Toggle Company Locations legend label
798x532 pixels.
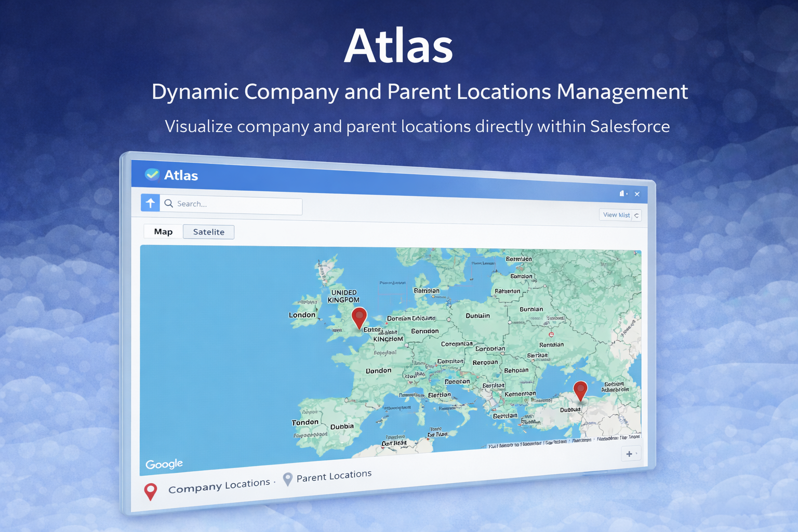coord(219,486)
